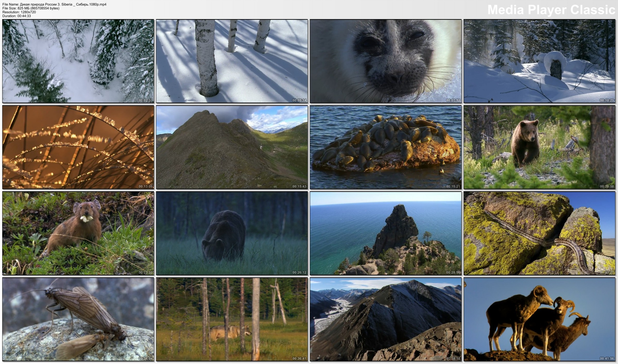
Task: Open the dark bear grazing thumbnail at 00:26:12
Action: coord(232,233)
